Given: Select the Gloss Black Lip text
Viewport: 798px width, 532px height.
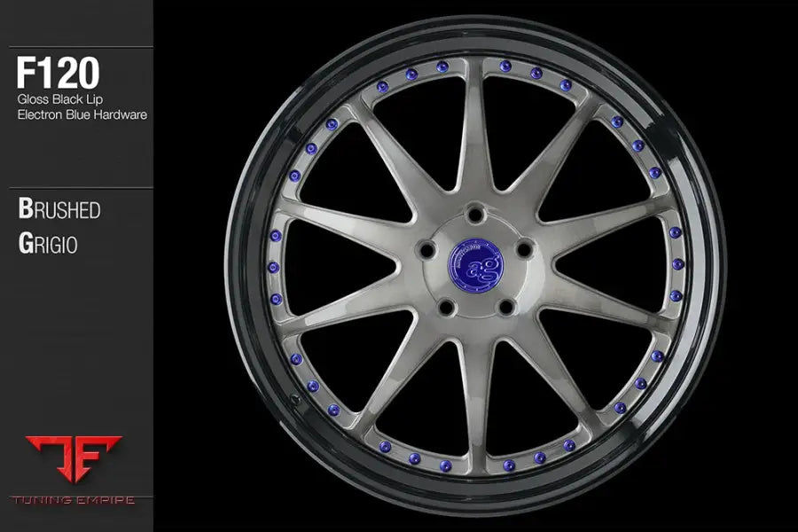Looking at the screenshot, I should tap(61, 99).
